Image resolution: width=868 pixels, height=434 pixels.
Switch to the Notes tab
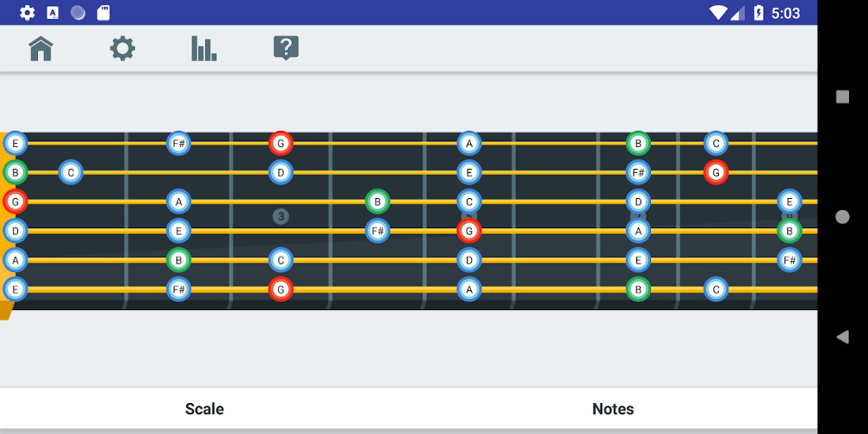(x=613, y=409)
